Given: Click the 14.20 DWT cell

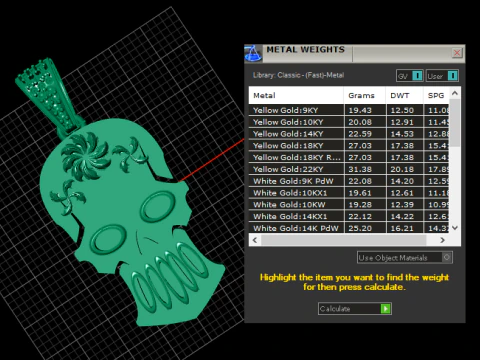Looking at the screenshot, I should pos(405,181).
